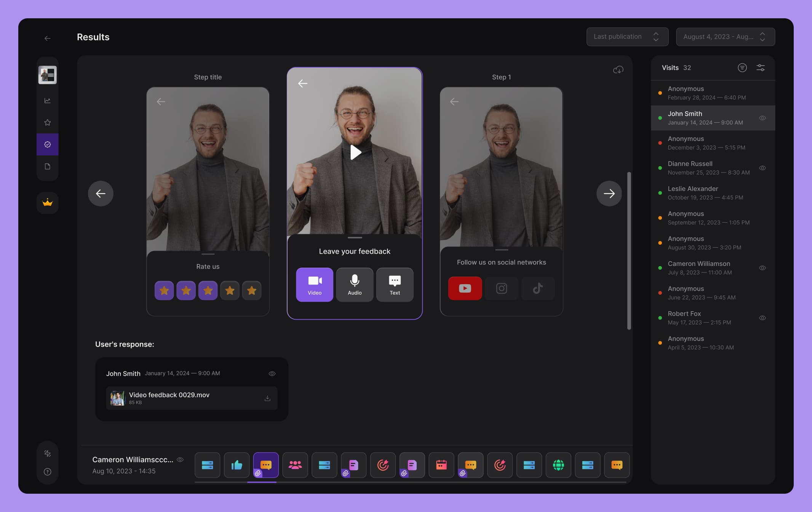The height and width of the screenshot is (512, 812).
Task: Download Video feedback 0029.mov file
Action: (267, 398)
